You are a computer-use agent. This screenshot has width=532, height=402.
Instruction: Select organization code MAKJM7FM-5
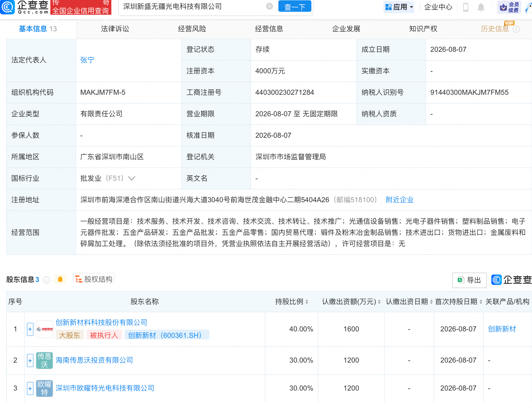(x=103, y=92)
